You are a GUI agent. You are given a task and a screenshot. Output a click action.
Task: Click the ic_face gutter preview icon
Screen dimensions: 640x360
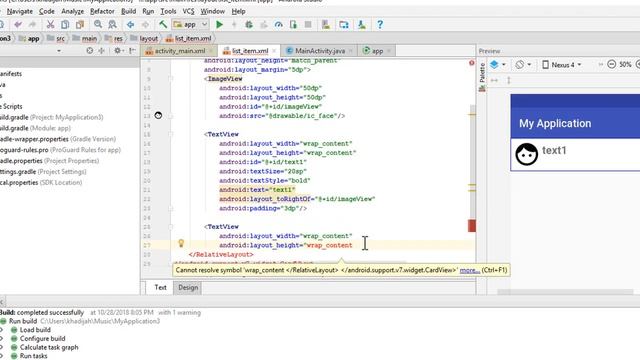(158, 116)
